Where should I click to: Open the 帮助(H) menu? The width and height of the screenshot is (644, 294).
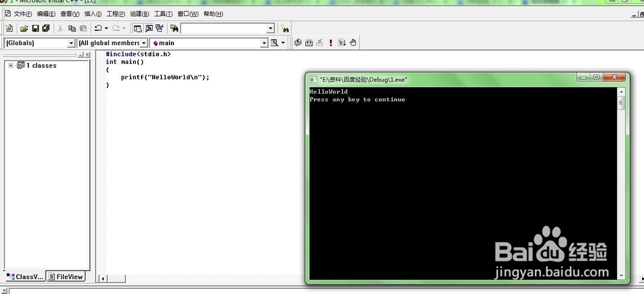(213, 14)
